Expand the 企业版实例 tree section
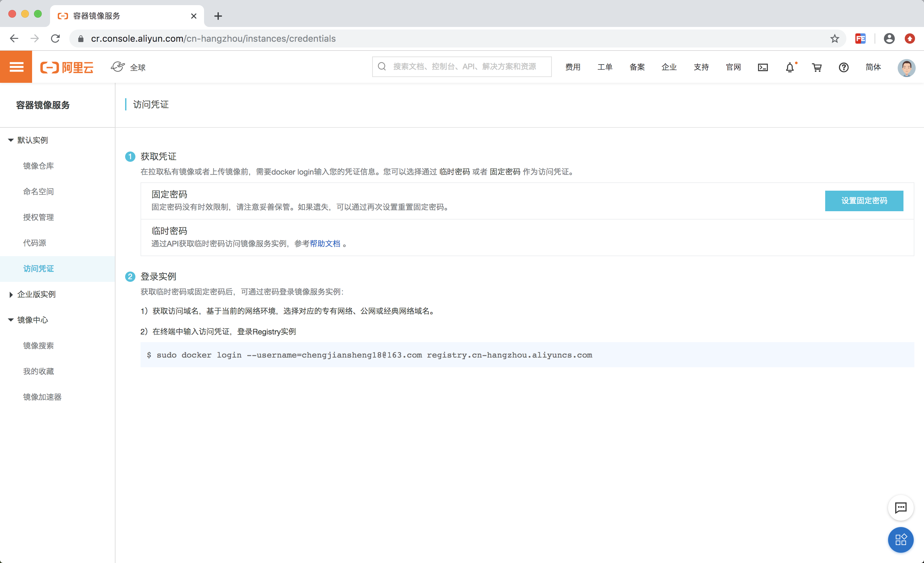The height and width of the screenshot is (563, 924). [x=11, y=294]
